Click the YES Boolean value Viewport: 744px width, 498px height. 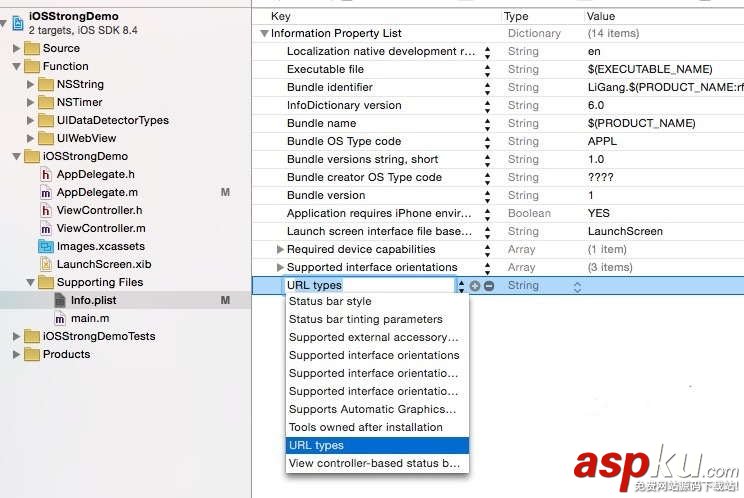click(598, 213)
